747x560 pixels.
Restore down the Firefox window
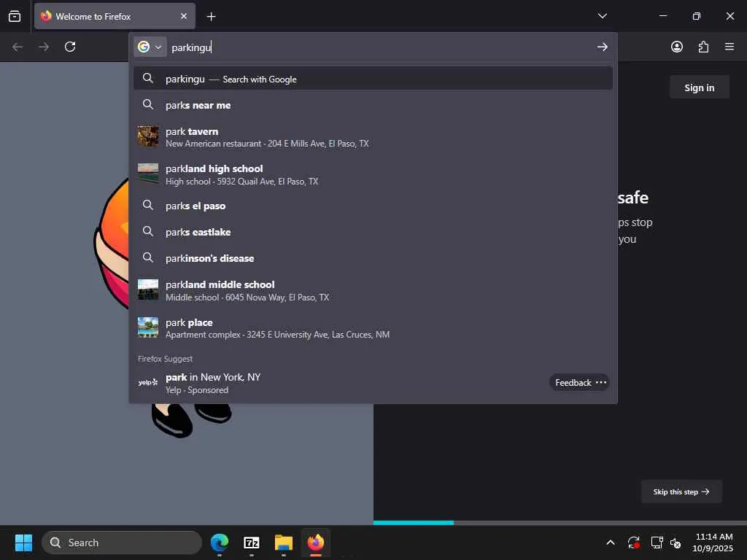tap(696, 16)
